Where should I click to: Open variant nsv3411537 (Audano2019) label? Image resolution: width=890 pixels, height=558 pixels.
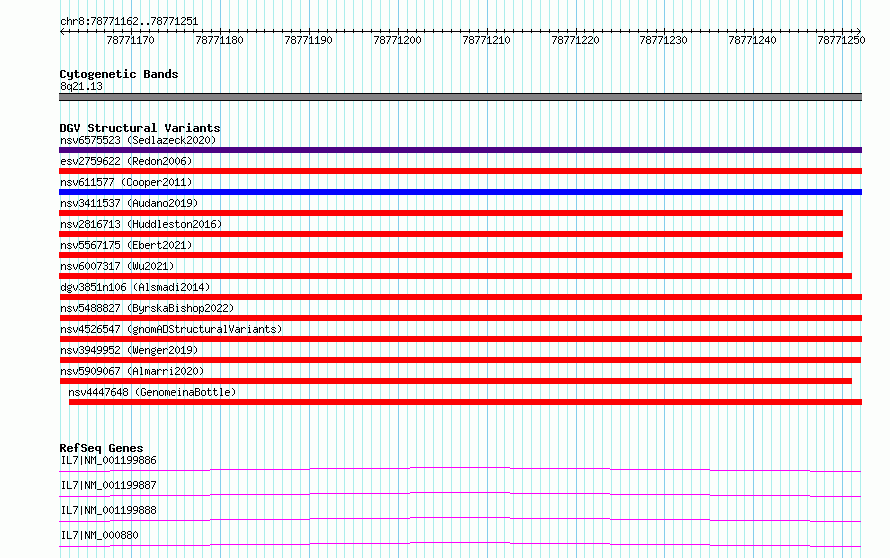click(129, 203)
